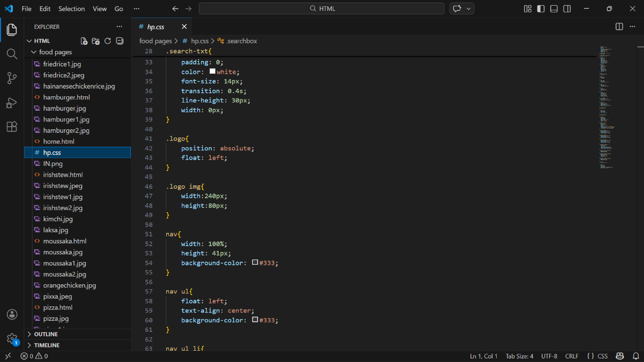Open home.html from the file tree
644x362 pixels.
coord(58,142)
